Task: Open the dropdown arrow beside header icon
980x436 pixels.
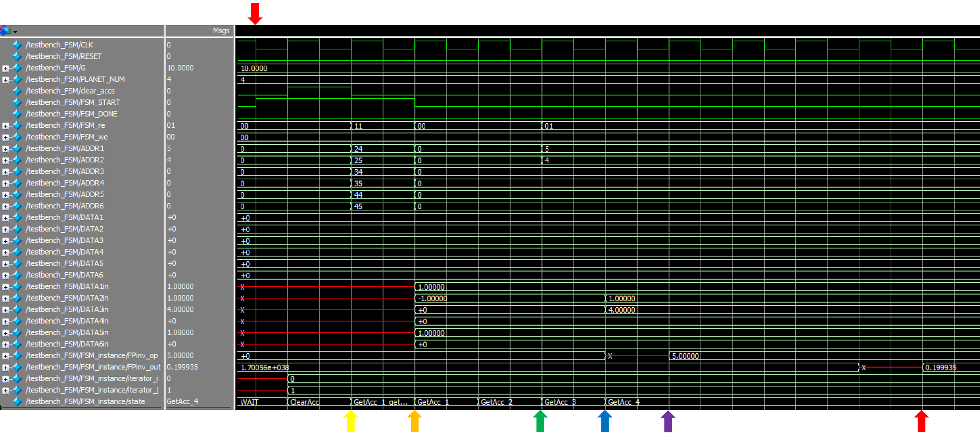Action: click(15, 32)
